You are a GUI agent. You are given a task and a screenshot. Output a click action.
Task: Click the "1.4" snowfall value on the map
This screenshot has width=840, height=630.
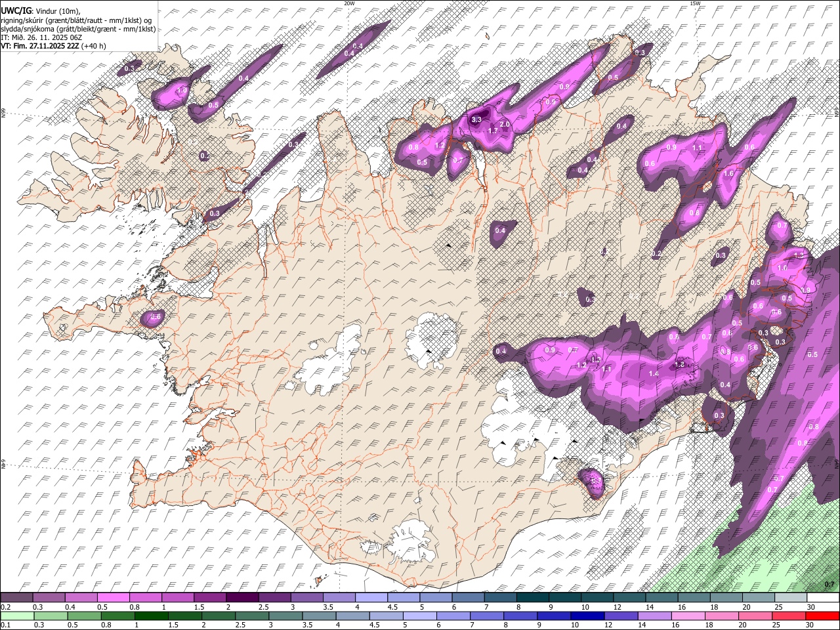point(654,373)
